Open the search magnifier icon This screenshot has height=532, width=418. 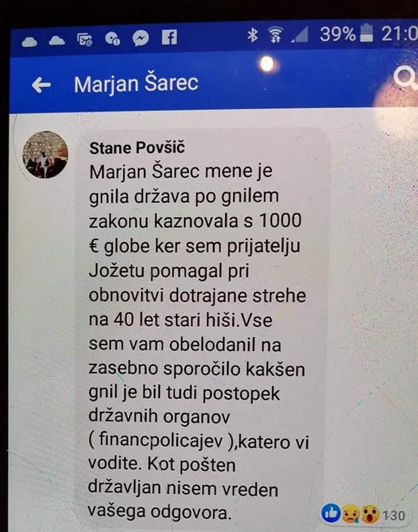(x=406, y=77)
